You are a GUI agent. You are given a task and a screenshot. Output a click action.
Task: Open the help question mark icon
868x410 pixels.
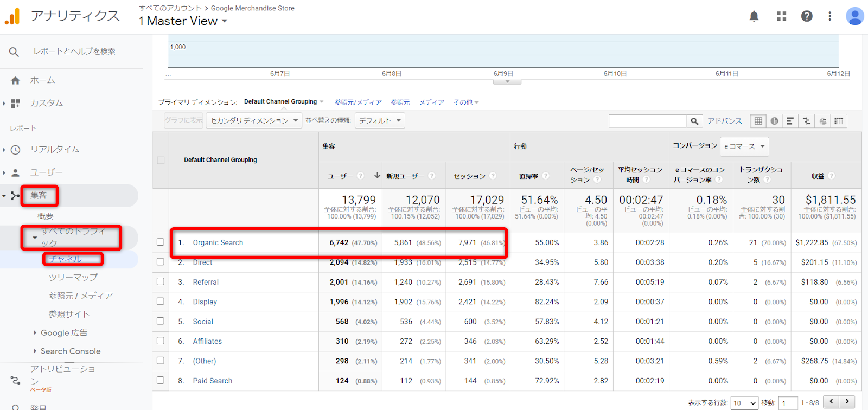807,16
